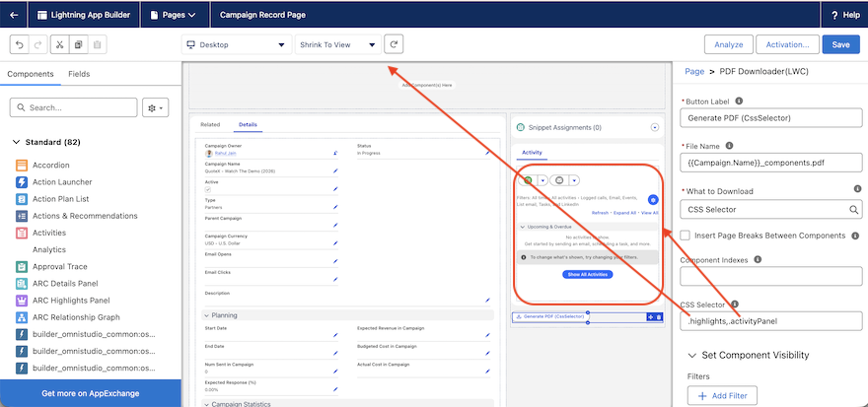Screen dimensions: 868x407
Task: Switch to the Fields tab
Action: (79, 74)
